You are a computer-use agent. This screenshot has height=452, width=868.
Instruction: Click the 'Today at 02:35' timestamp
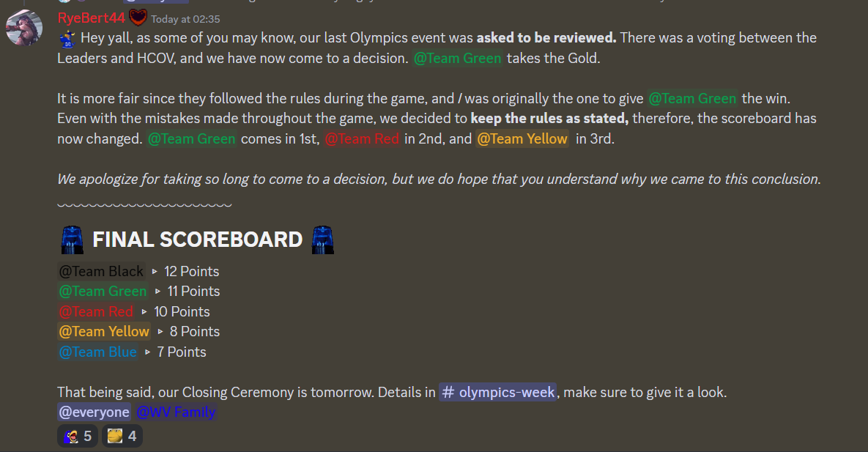[x=185, y=19]
